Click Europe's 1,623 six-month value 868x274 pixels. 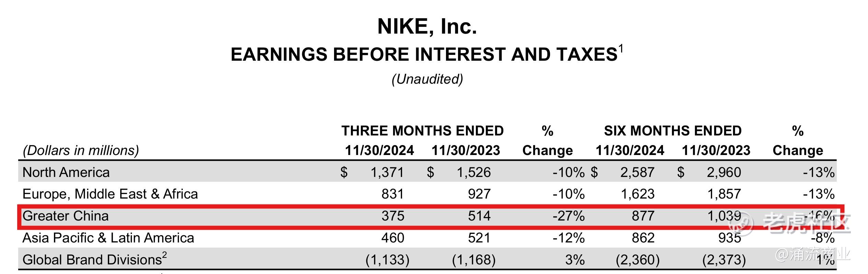coord(638,194)
